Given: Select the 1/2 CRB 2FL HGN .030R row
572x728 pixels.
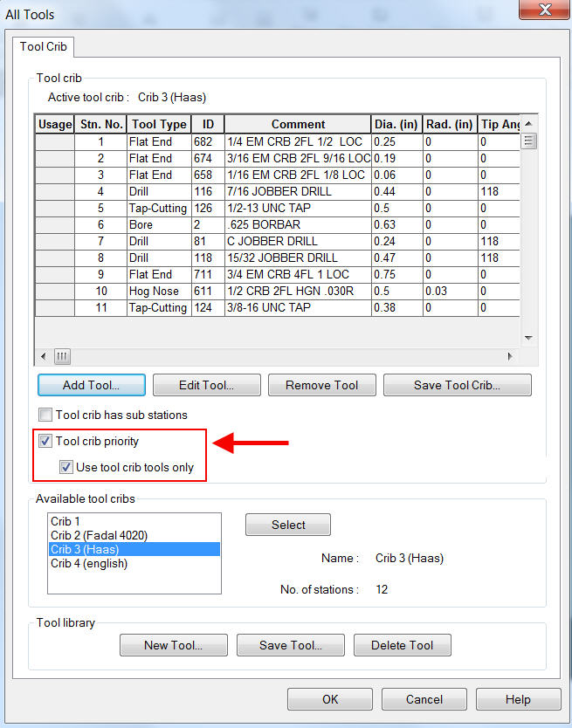Looking at the screenshot, I should click(x=278, y=291).
